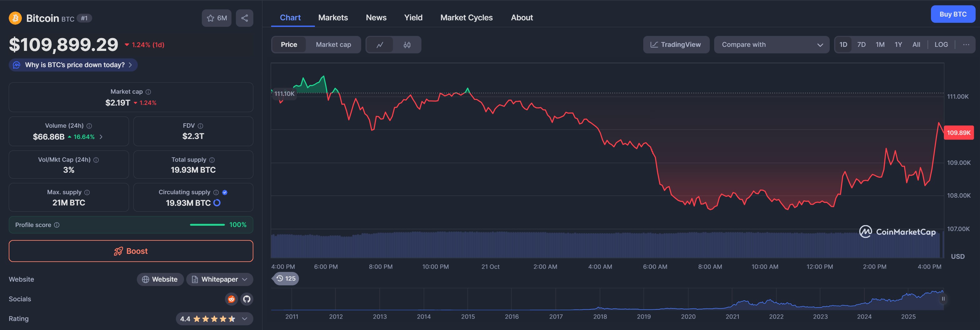Expand the Whitepaper dropdown
Screen dimensions: 980x330
click(x=220, y=279)
